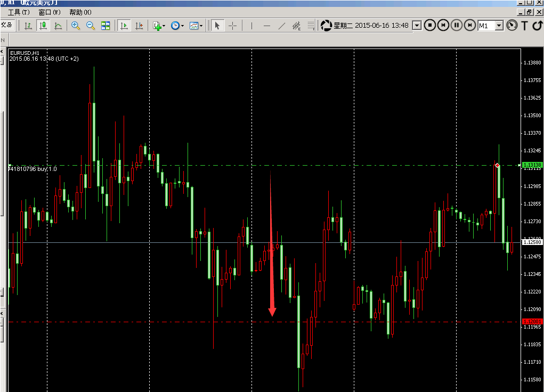Toggle chart auto scroll
The height and width of the screenshot is (392, 544).
click(124, 26)
